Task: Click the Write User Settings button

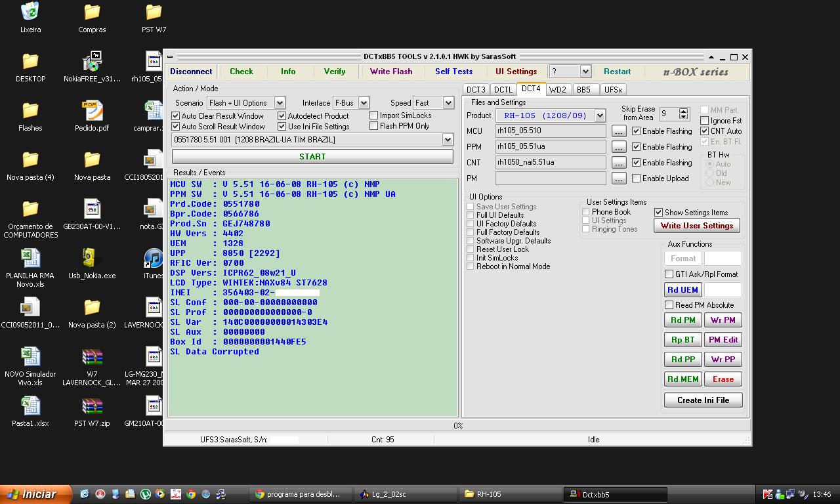Action: (697, 226)
